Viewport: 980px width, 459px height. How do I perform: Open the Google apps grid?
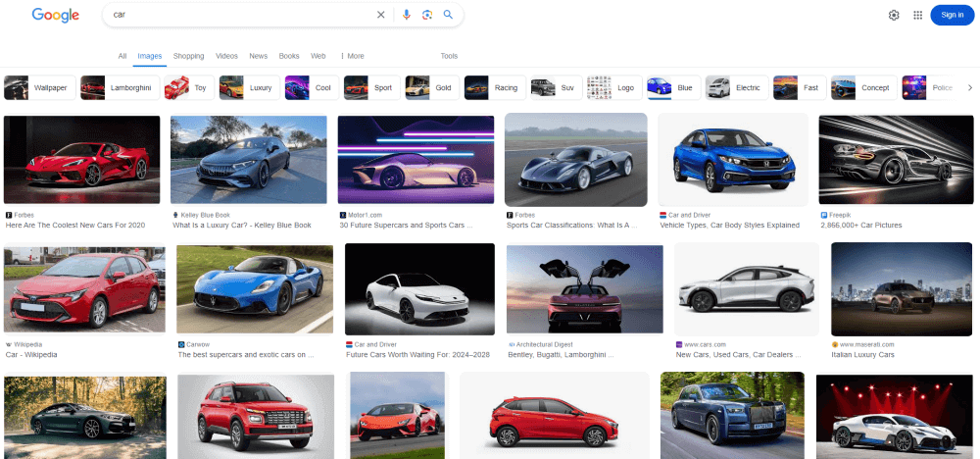click(917, 15)
